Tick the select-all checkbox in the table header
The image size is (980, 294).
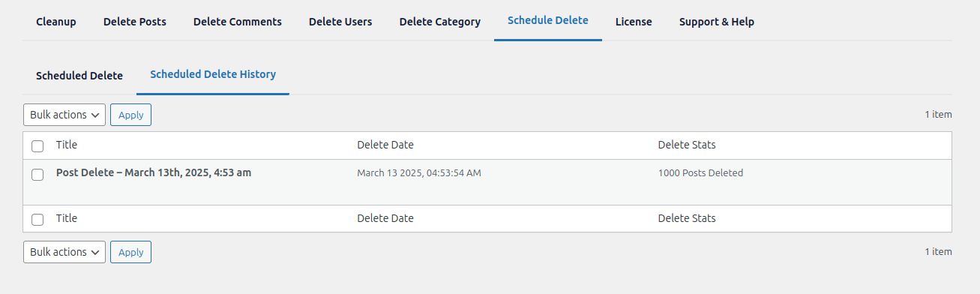coord(37,145)
